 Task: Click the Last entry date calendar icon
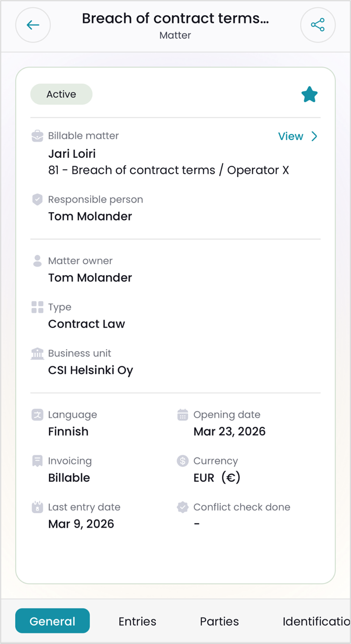(37, 507)
